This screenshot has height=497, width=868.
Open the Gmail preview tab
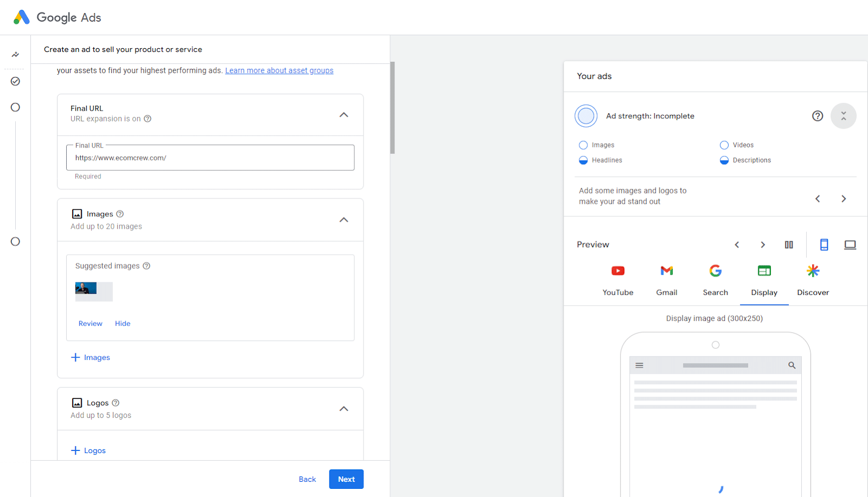tap(667, 281)
